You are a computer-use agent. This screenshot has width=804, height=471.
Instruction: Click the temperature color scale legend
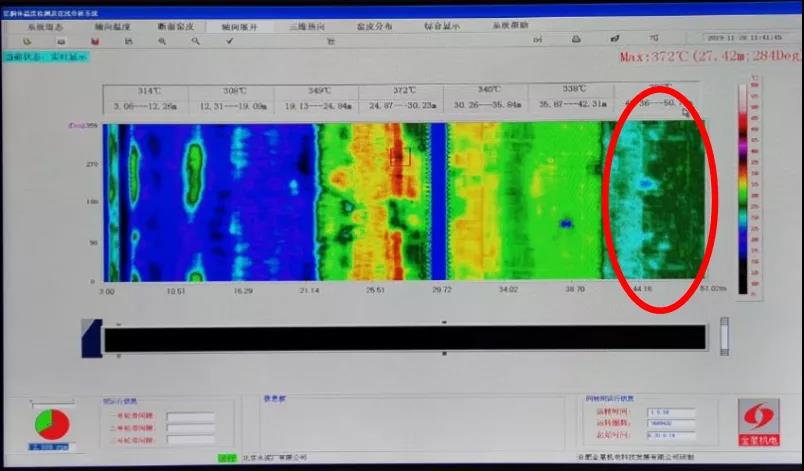pos(741,188)
